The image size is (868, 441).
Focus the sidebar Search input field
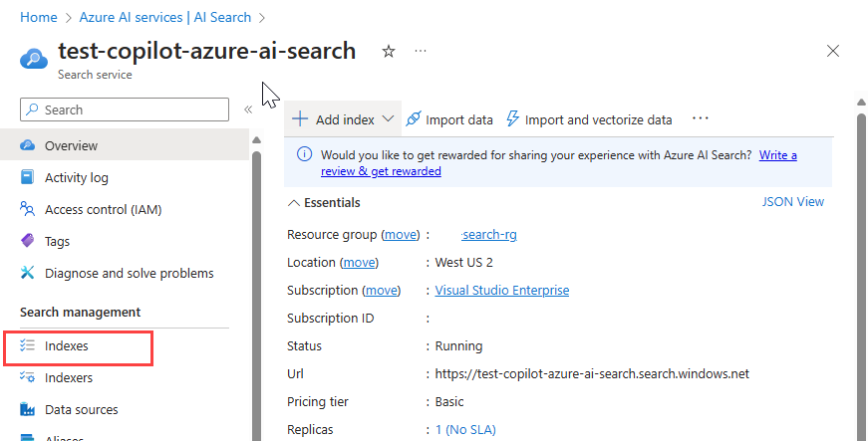click(x=125, y=110)
